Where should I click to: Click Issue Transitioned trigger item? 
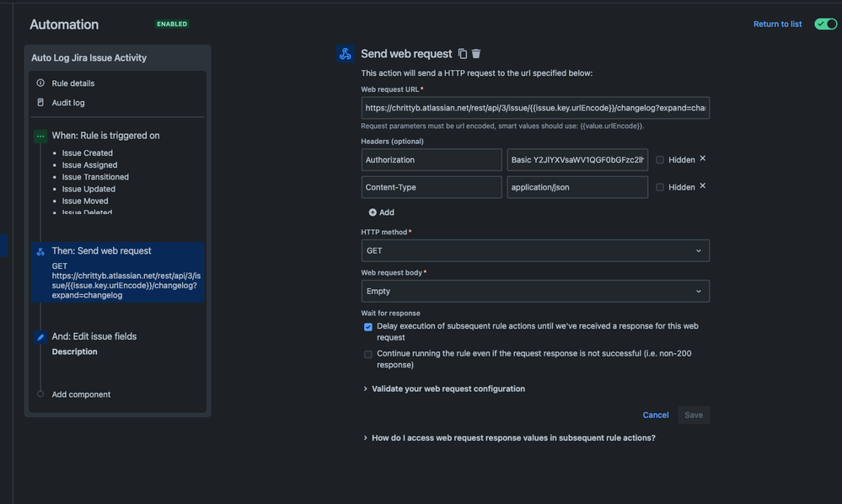[x=95, y=177]
